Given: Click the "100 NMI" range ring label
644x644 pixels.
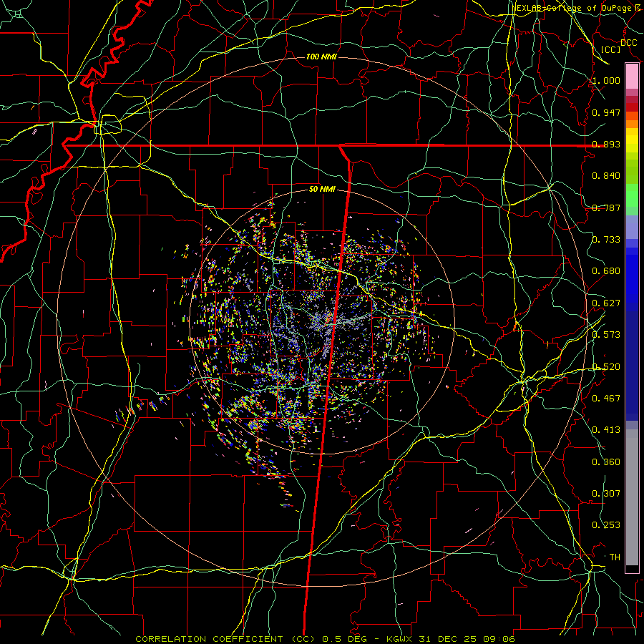Looking at the screenshot, I should coord(321,57).
